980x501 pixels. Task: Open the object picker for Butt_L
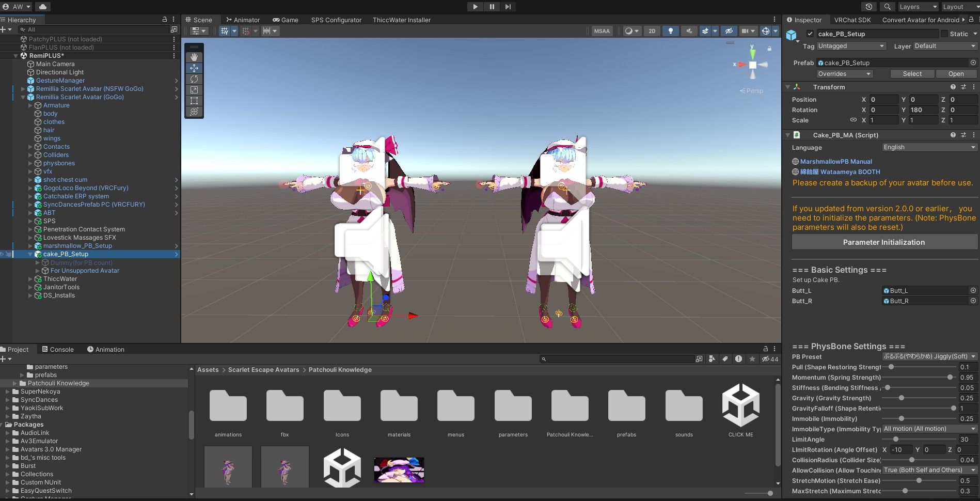pos(973,291)
